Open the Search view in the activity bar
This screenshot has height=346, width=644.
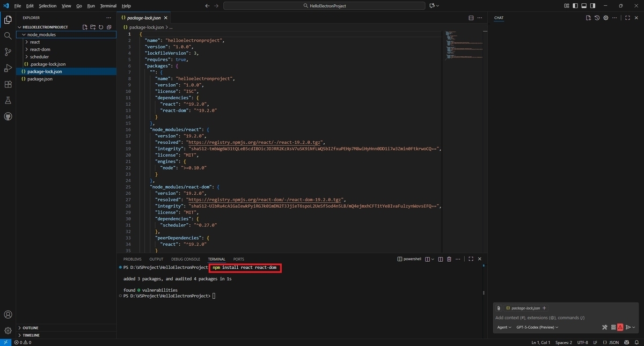point(8,35)
